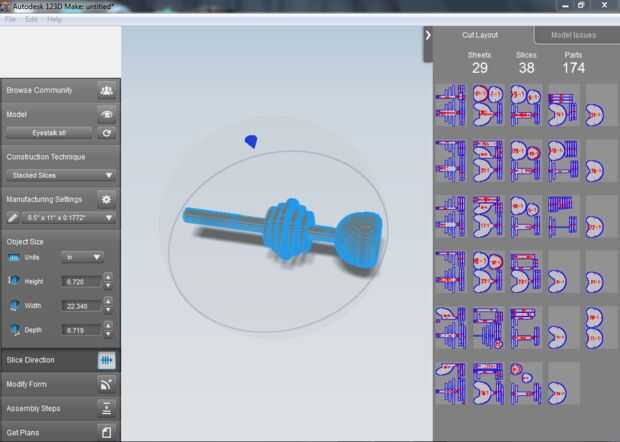Click the Manufacturing Settings heading
This screenshot has height=442, width=620.
point(44,199)
